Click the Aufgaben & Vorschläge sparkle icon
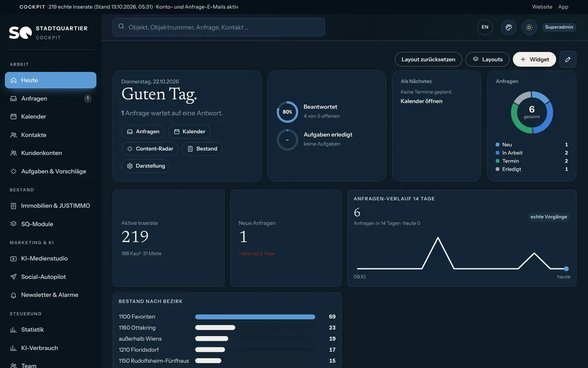Viewport: 588px width, 368px height. 14,171
